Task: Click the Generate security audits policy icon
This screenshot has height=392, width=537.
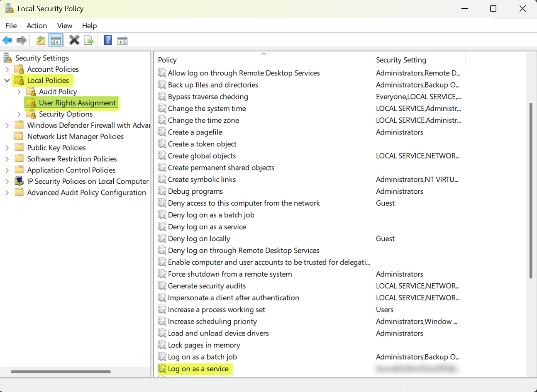Action: pos(162,286)
